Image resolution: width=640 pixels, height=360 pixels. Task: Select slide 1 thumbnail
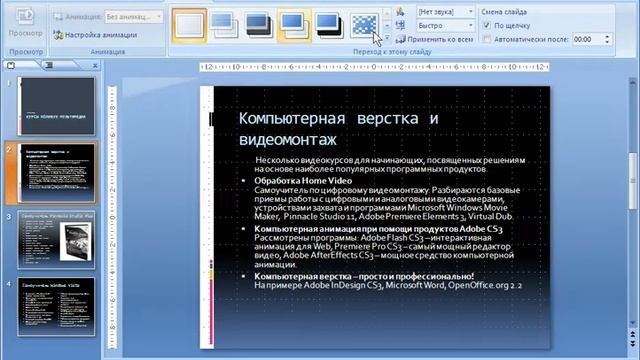56,106
